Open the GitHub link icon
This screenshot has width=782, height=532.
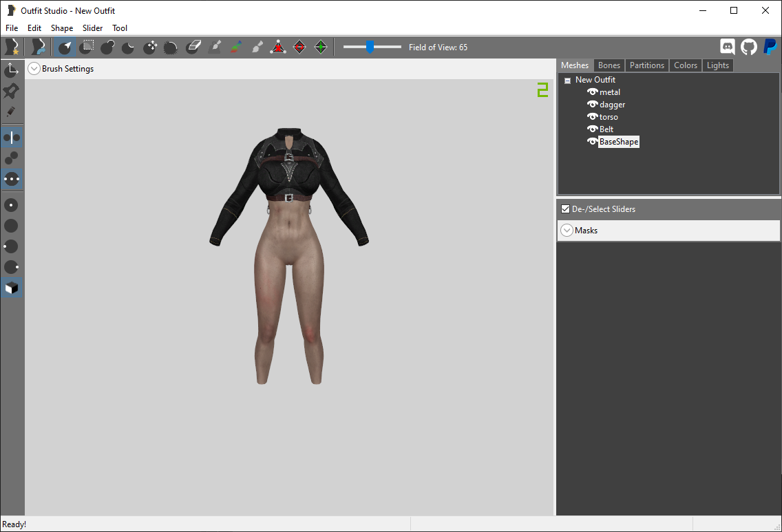tap(748, 47)
